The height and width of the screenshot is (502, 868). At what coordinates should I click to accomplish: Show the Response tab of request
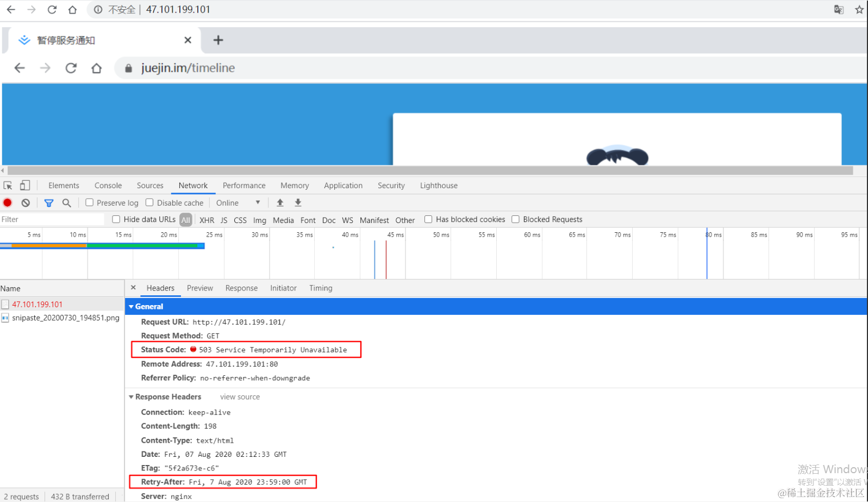pos(241,288)
